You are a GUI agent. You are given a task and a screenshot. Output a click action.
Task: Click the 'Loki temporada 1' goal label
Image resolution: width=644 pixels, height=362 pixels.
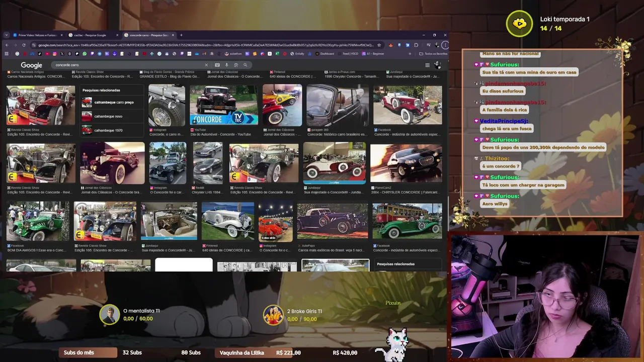point(565,19)
